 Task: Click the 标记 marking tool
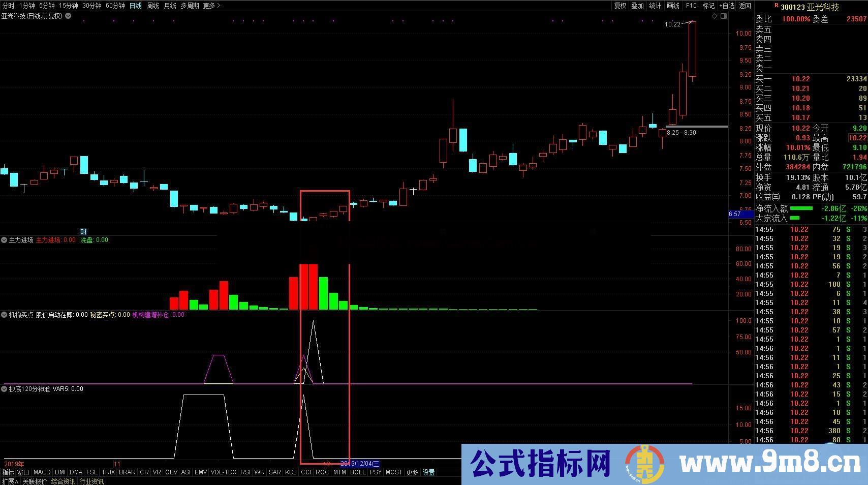pos(708,6)
